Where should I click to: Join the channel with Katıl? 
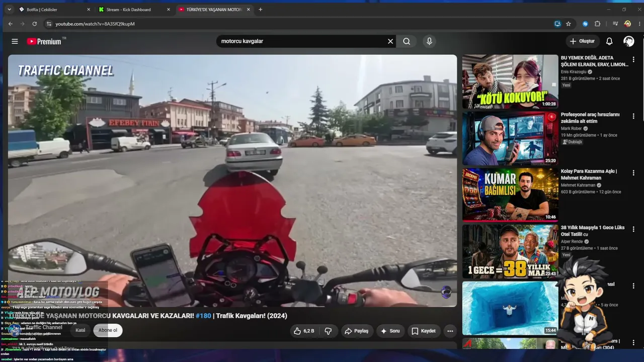80,330
